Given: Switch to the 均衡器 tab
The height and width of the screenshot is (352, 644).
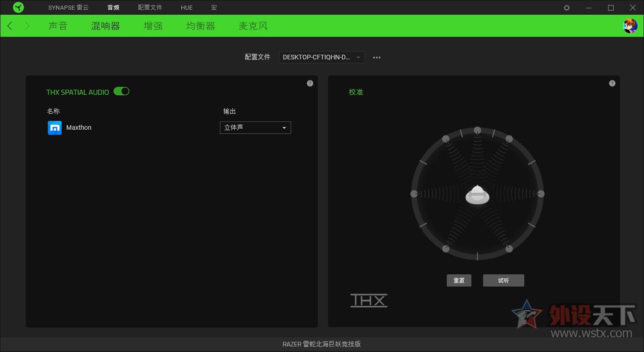Looking at the screenshot, I should tap(201, 26).
